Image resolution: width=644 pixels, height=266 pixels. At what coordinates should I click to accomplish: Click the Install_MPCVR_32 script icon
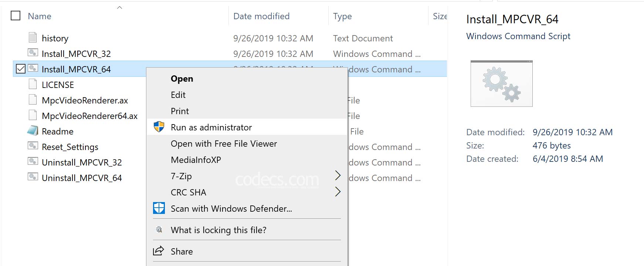click(33, 52)
